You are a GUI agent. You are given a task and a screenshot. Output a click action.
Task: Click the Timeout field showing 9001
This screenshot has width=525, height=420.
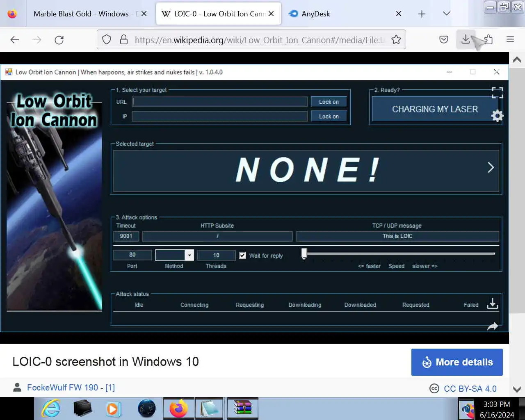click(x=126, y=236)
